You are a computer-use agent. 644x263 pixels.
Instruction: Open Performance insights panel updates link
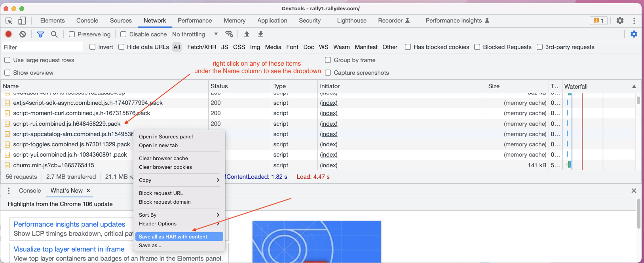[69, 224]
